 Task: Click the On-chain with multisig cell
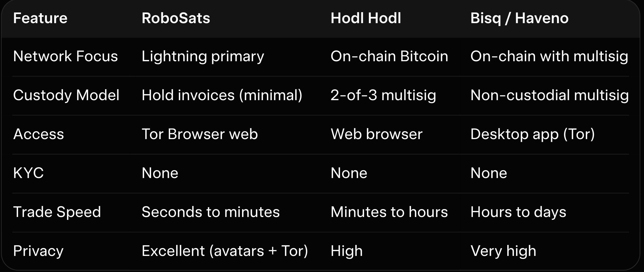549,56
